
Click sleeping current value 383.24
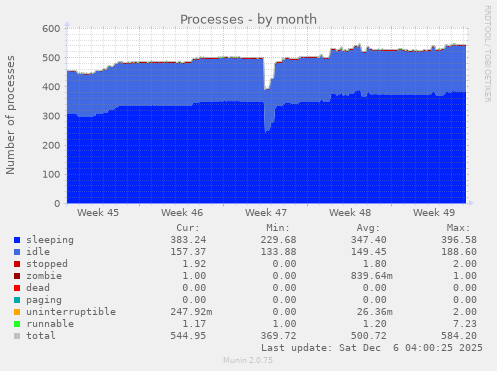coord(188,240)
